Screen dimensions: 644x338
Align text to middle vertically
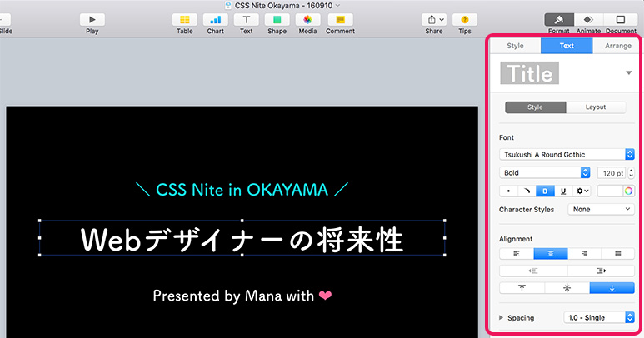pos(567,288)
